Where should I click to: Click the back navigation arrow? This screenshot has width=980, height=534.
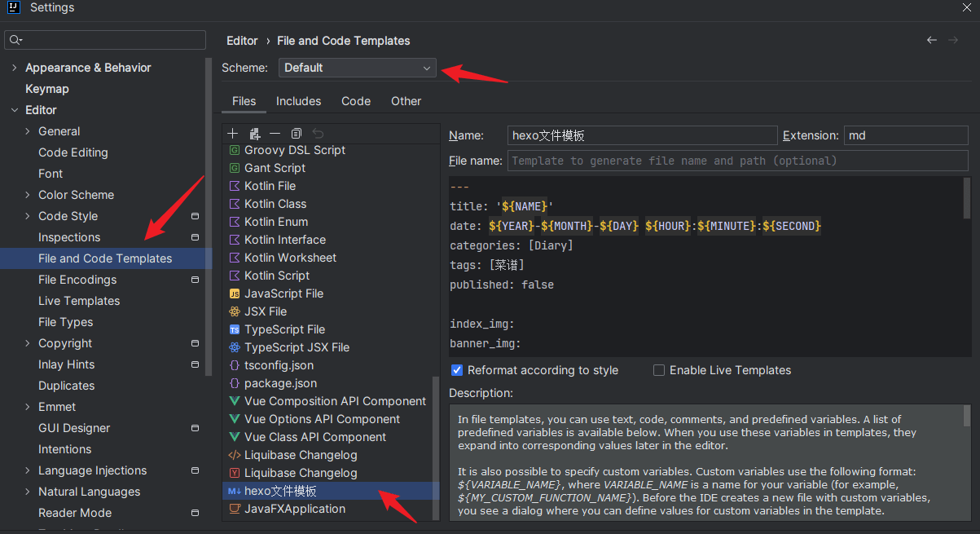pyautogui.click(x=932, y=40)
